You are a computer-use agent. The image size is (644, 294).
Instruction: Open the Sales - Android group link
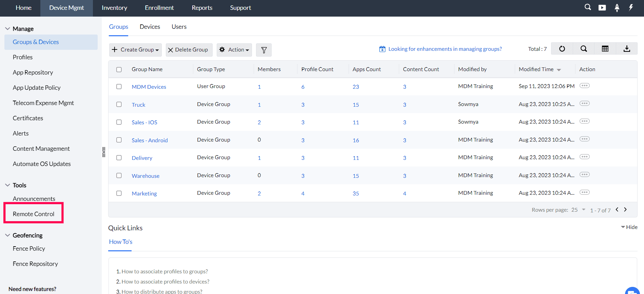pyautogui.click(x=150, y=140)
